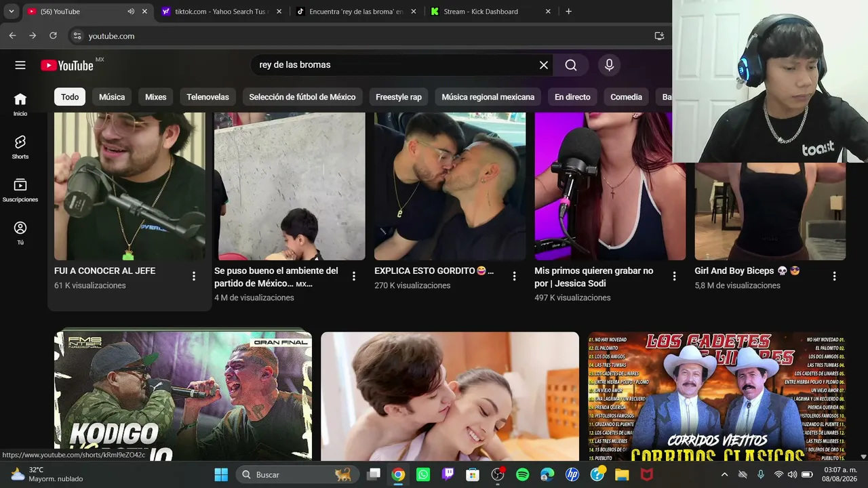Image resolution: width=868 pixels, height=488 pixels.
Task: Click the taskbar Buscar search box
Action: [x=296, y=474]
